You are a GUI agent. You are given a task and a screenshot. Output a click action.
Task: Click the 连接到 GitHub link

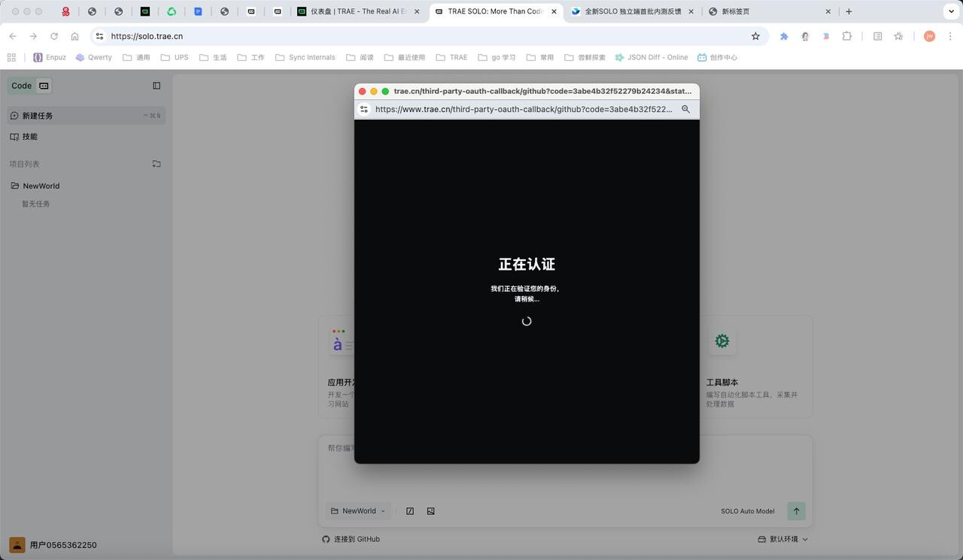click(x=351, y=539)
